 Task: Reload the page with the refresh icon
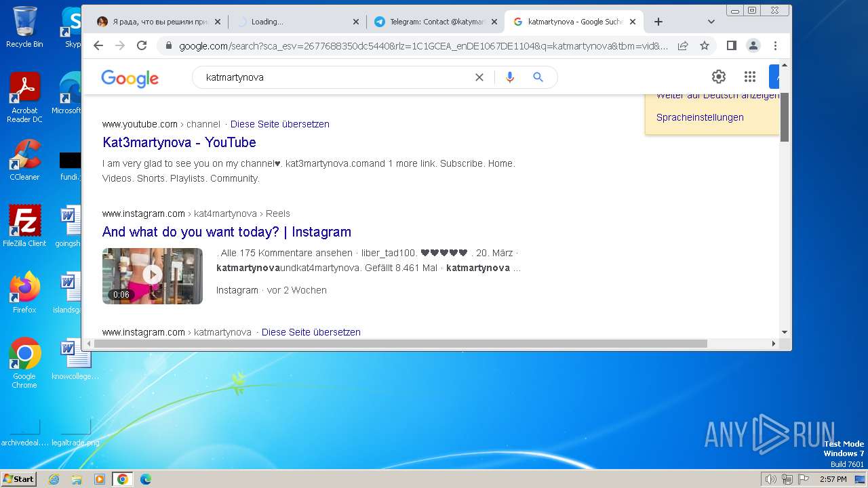coord(142,45)
